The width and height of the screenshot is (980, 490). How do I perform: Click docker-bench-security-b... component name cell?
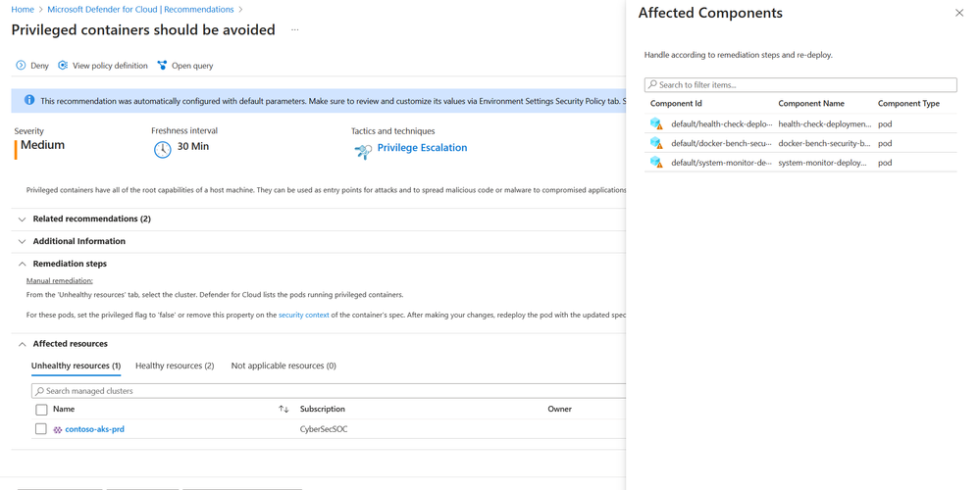coord(824,143)
